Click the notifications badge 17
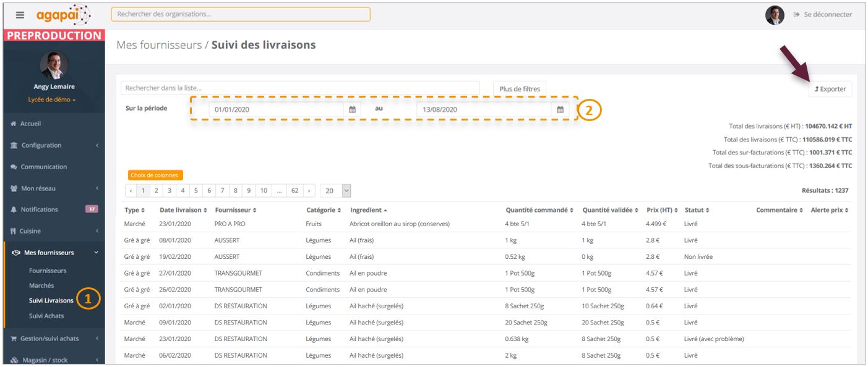 [x=92, y=209]
